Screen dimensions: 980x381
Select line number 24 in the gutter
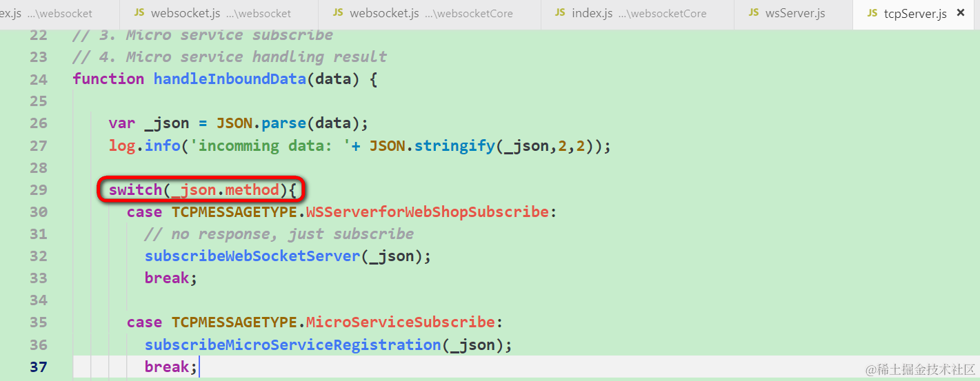click(x=39, y=79)
